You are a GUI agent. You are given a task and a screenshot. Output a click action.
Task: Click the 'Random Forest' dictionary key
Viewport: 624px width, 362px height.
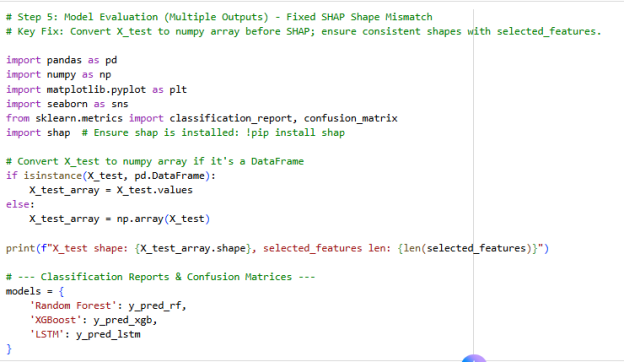click(x=73, y=306)
